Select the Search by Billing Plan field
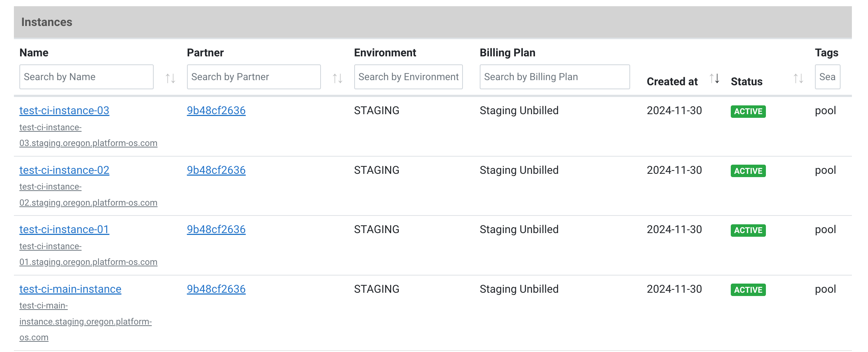 pos(554,77)
